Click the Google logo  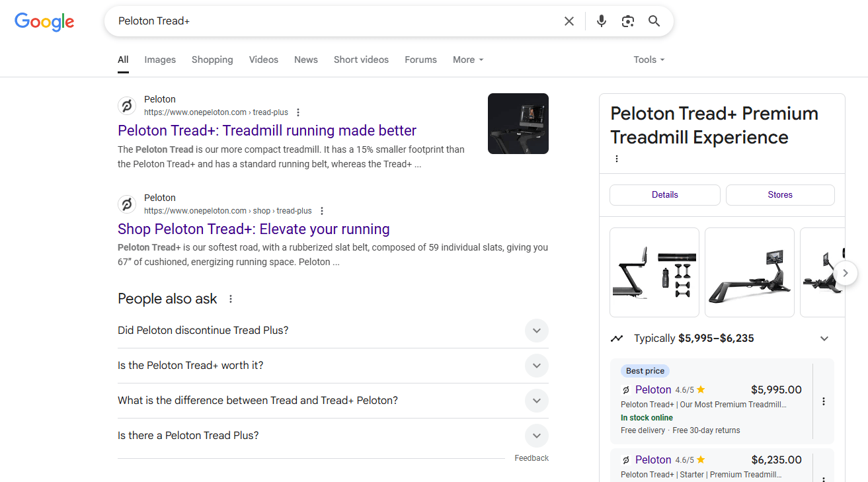44,22
